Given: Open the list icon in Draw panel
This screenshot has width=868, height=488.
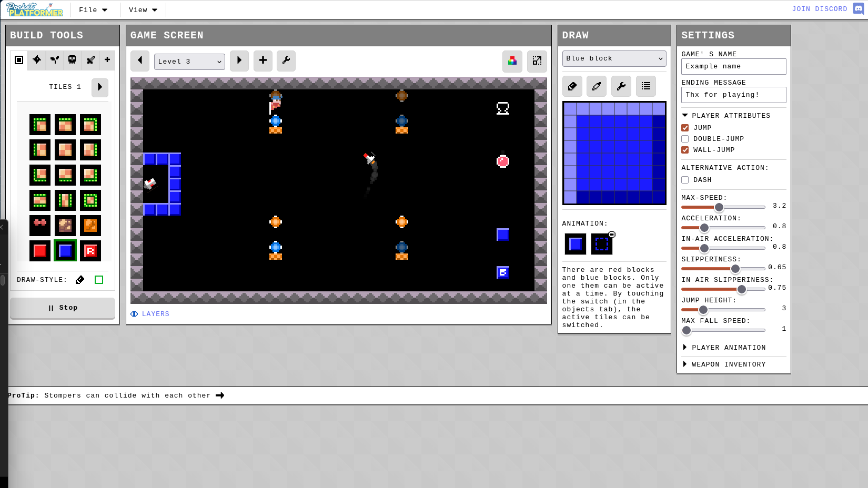Looking at the screenshot, I should [x=646, y=86].
